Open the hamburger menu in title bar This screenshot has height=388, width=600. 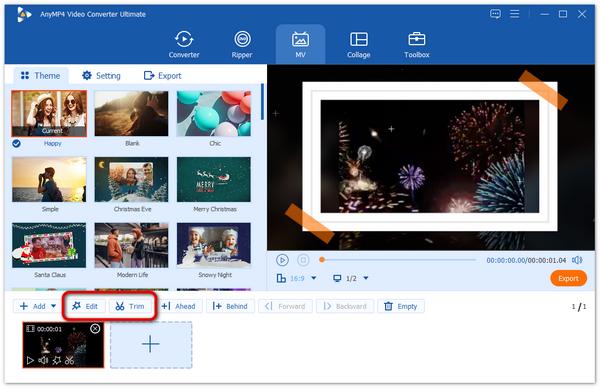[515, 14]
